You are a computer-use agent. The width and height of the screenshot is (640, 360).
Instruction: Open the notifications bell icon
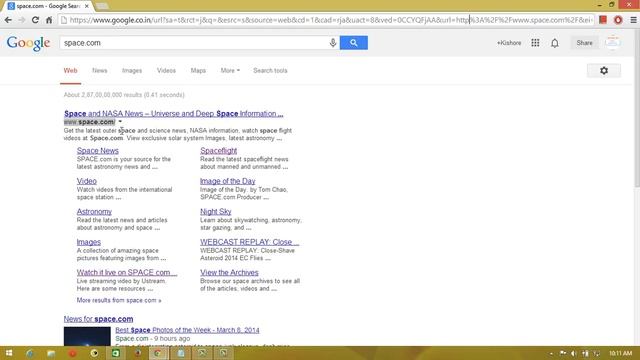pos(555,42)
